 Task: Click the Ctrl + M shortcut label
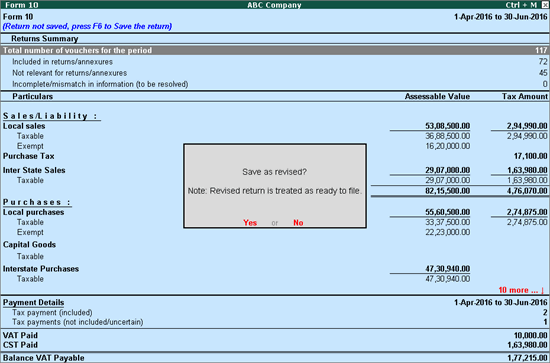[521, 5]
